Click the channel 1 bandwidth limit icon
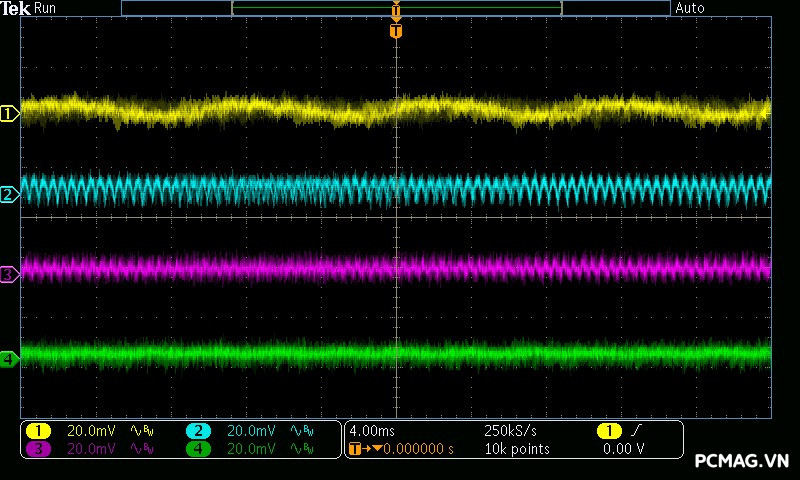This screenshot has width=800, height=480. pos(141,431)
